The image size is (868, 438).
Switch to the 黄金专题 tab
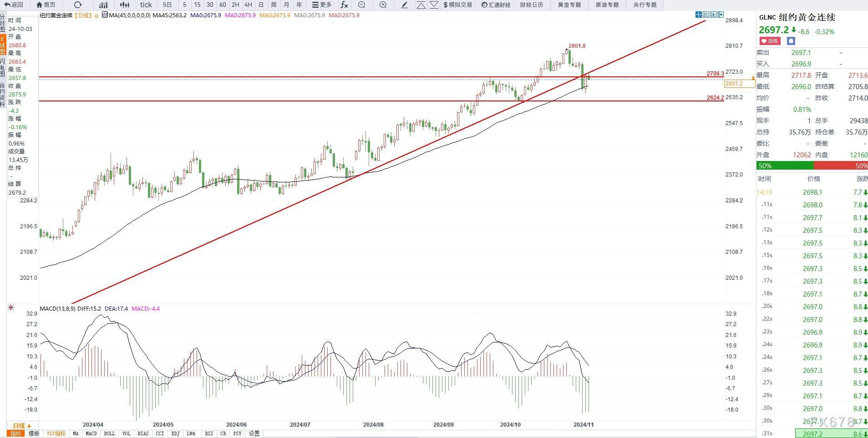point(569,5)
